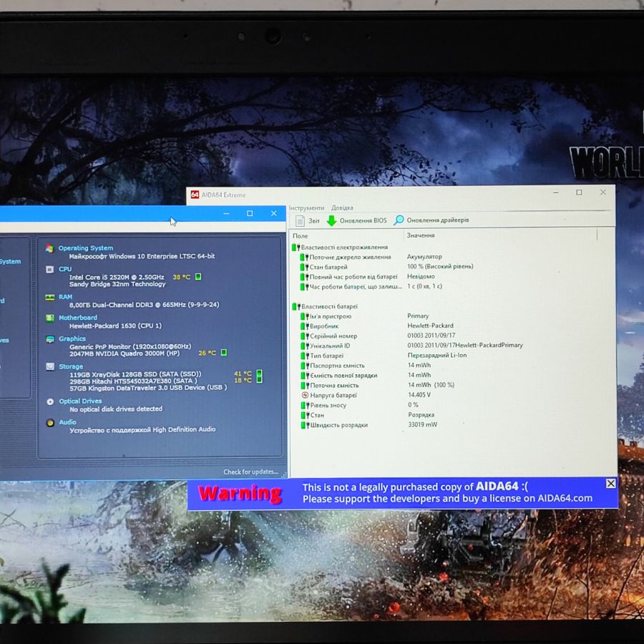This screenshot has width=644, height=644.
Task: Select the Властивості батареї group row
Action: (325, 306)
